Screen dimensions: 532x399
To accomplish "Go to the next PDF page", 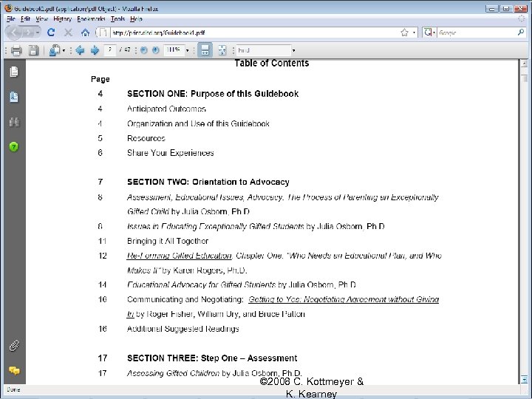I will pos(95,50).
